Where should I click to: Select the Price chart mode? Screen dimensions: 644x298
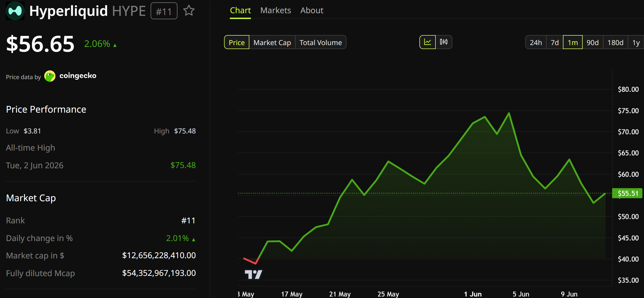[x=237, y=42]
